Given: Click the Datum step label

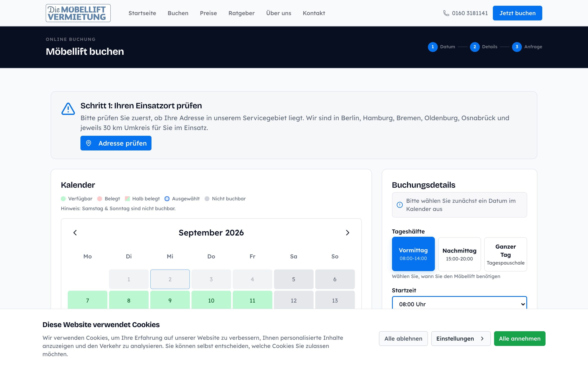Looking at the screenshot, I should (447, 47).
